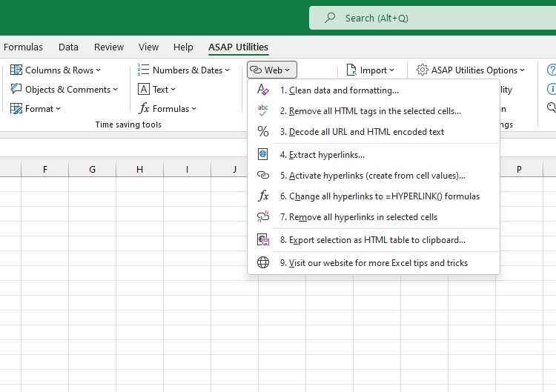Viewport: 556px width, 392px height.
Task: Click the search magnifier icon
Action: (x=330, y=18)
